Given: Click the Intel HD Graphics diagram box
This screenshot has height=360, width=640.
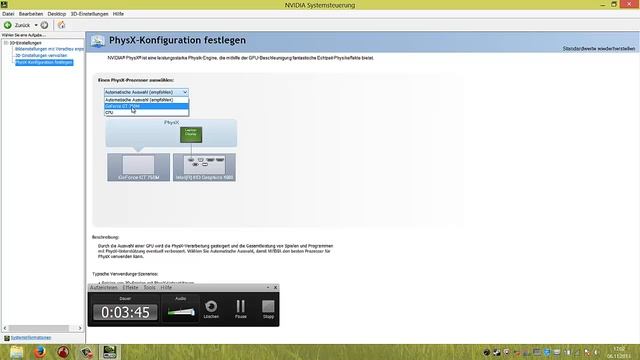Looking at the screenshot, I should [204, 167].
